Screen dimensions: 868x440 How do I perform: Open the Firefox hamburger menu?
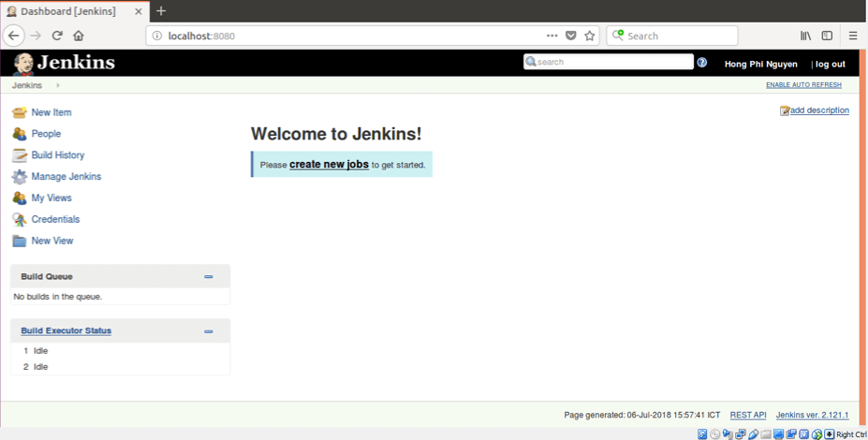click(x=853, y=36)
